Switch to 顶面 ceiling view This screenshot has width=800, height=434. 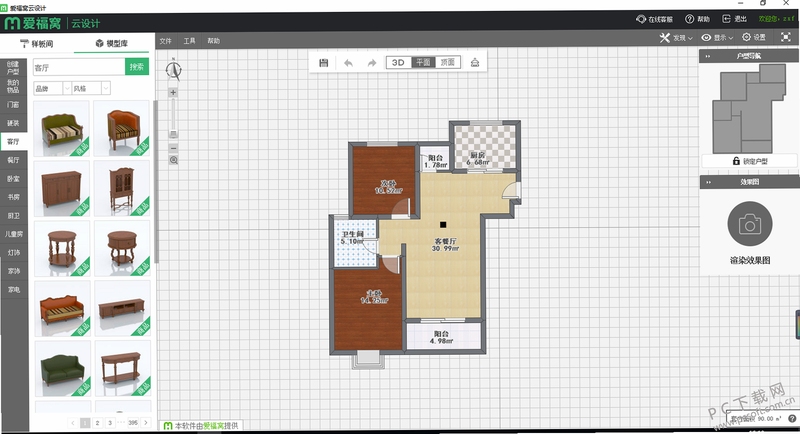(x=448, y=62)
